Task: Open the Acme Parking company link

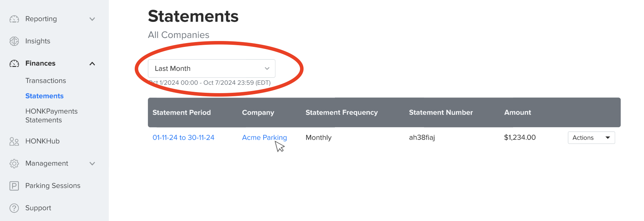Action: [x=265, y=138]
